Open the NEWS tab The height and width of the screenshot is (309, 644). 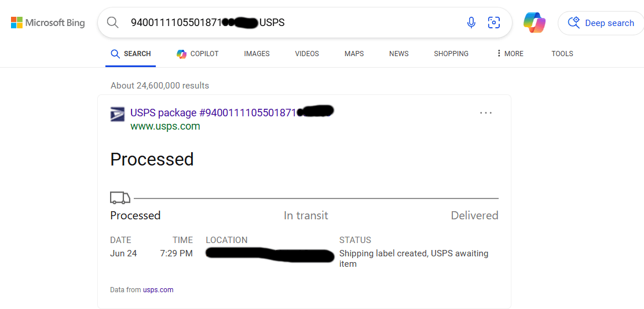pos(399,53)
